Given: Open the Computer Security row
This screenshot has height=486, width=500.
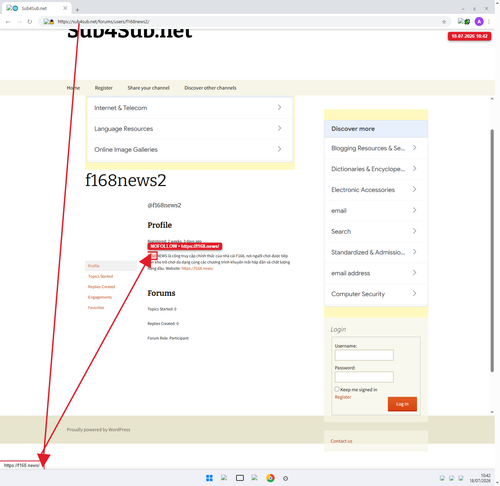Looking at the screenshot, I should click(376, 294).
